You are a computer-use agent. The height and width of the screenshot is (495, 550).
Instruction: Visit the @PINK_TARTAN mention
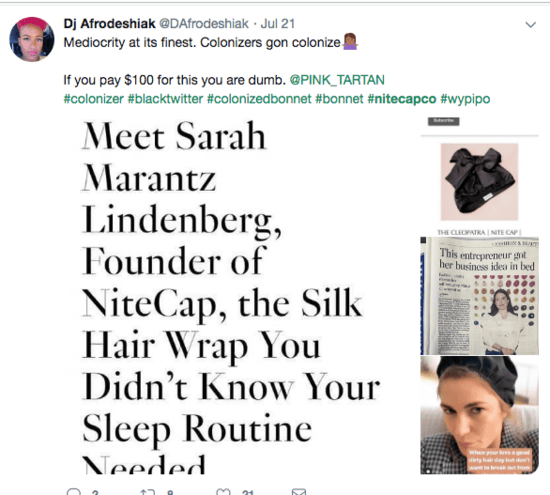(337, 80)
